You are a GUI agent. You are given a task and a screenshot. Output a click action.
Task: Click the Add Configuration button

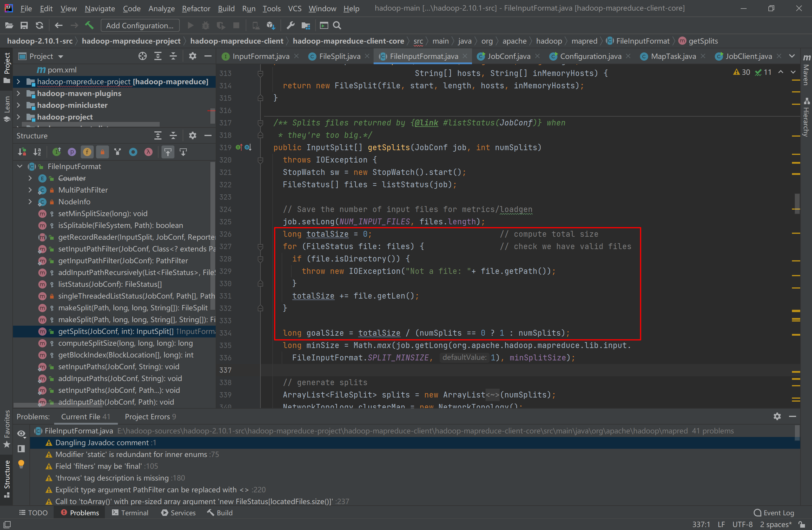140,25
